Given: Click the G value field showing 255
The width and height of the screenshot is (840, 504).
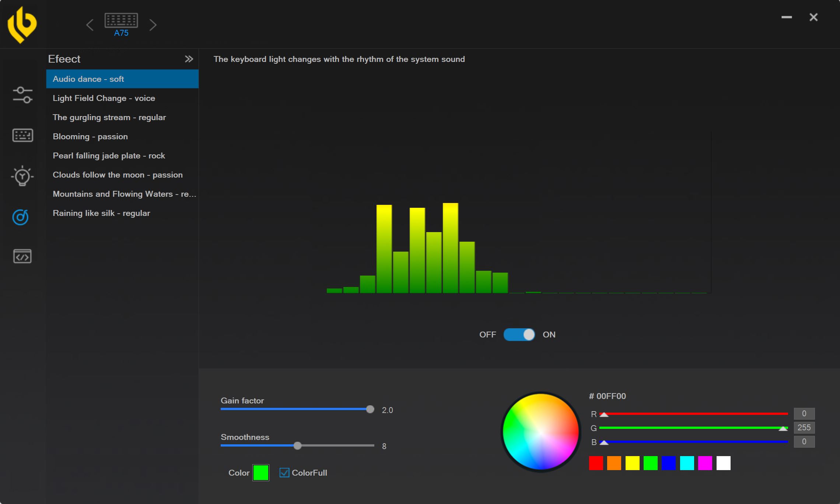Looking at the screenshot, I should point(804,428).
